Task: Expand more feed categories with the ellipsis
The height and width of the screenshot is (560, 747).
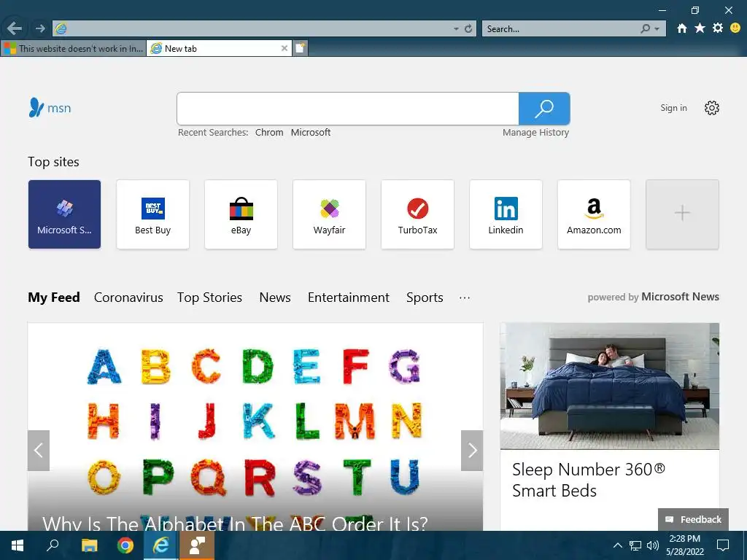Action: (x=465, y=297)
